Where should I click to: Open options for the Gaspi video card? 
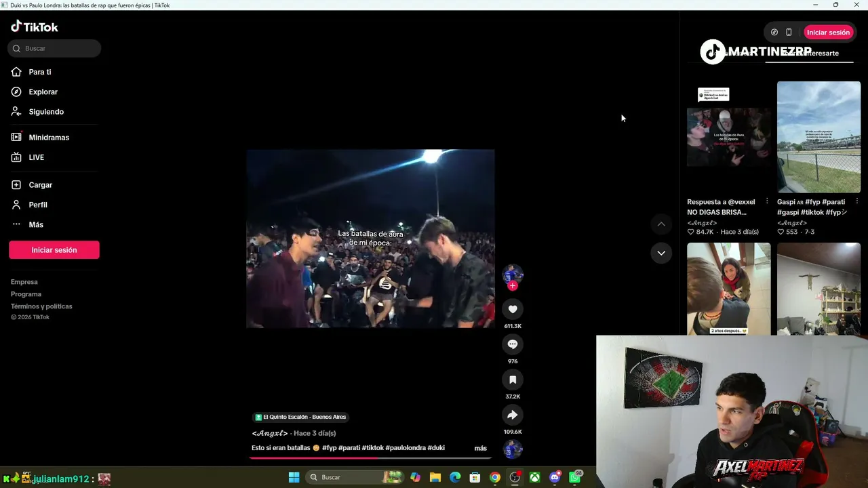point(856,201)
